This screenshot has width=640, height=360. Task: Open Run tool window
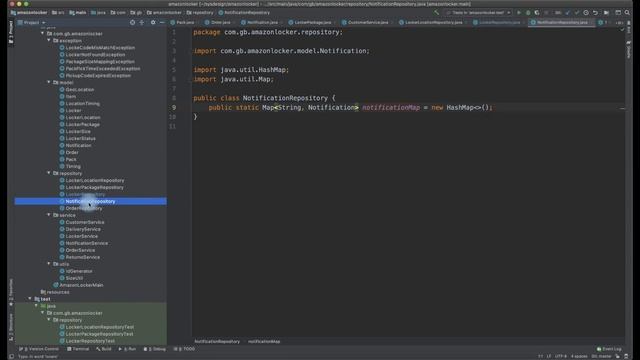coord(127,349)
